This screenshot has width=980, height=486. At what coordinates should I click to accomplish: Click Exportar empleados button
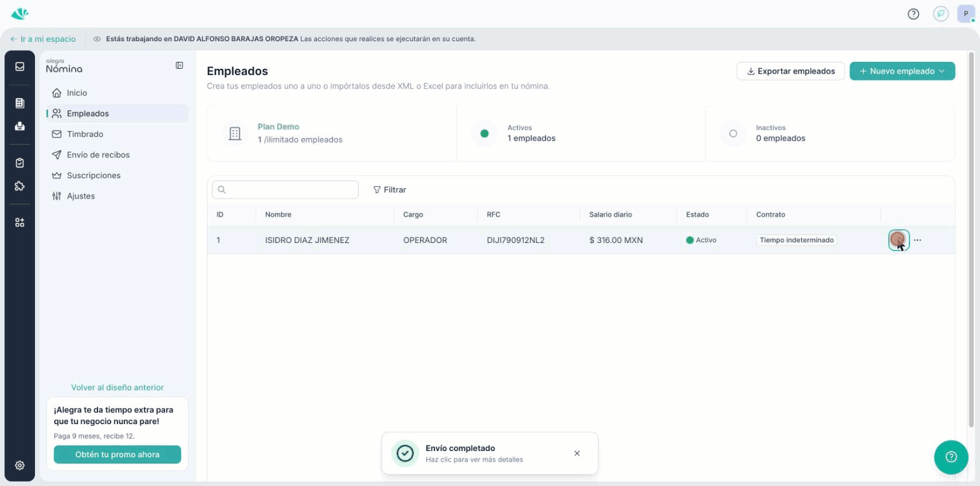tap(791, 71)
